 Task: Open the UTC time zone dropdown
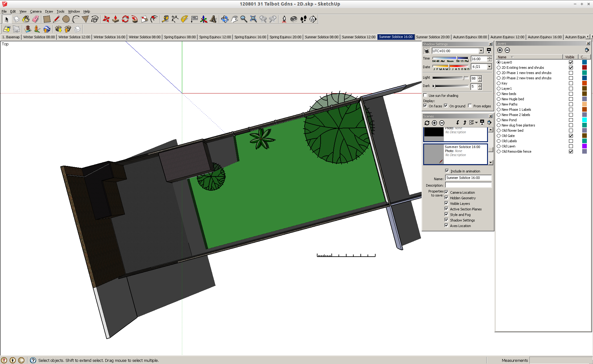481,51
